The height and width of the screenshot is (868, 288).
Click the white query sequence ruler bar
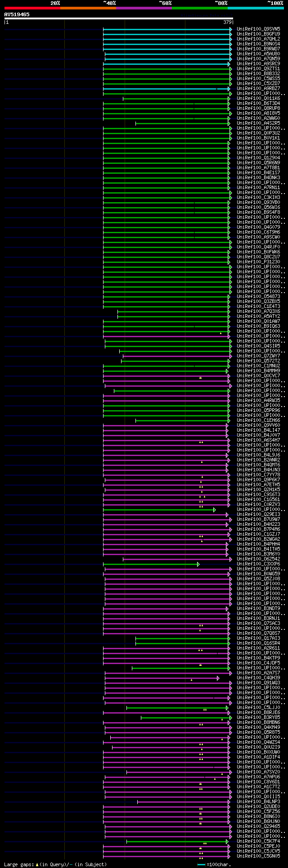[x=118, y=18]
